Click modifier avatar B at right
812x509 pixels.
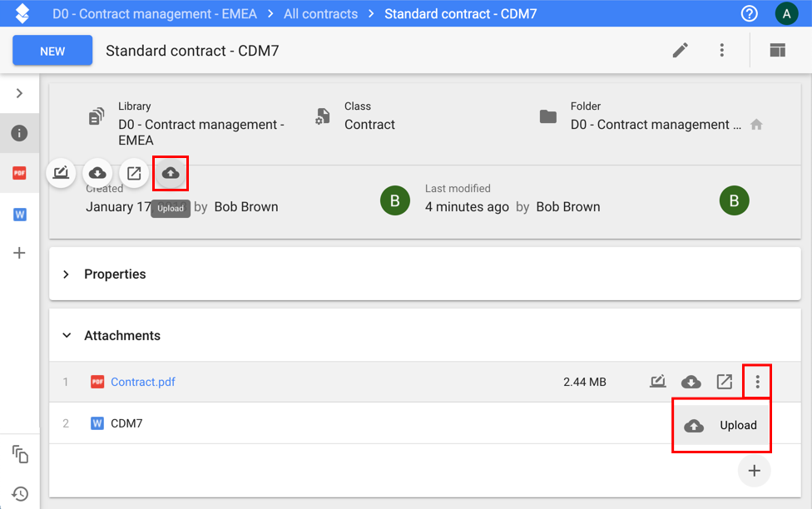[734, 200]
